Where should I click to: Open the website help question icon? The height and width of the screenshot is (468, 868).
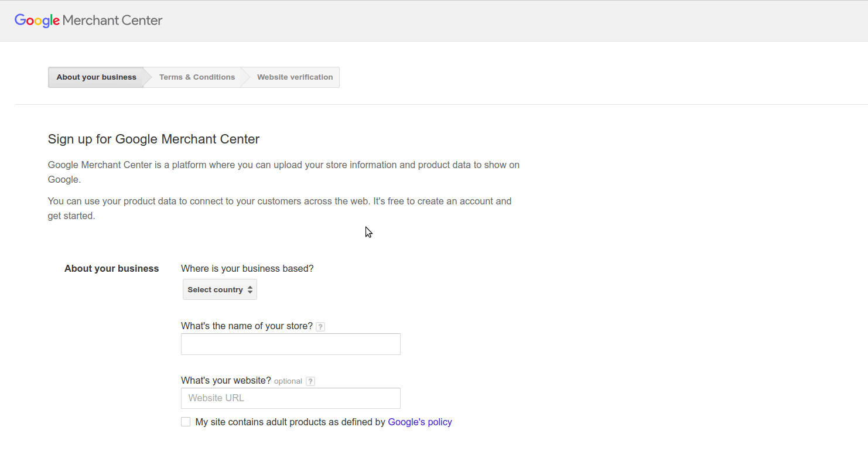point(310,381)
